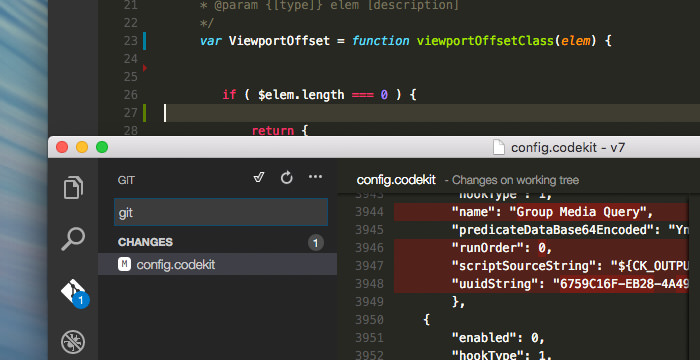700x360 pixels.
Task: Commit all changes with checkmark icon
Action: (259, 177)
